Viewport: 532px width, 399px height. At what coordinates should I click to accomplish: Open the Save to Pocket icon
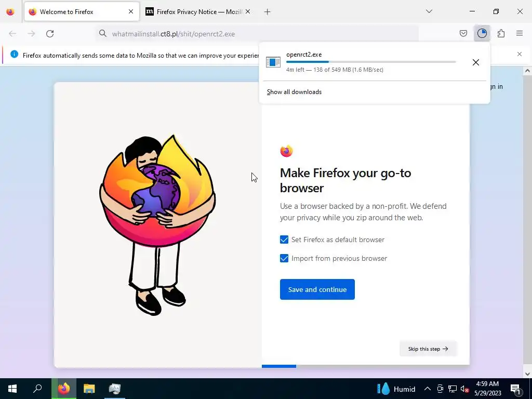[463, 33]
